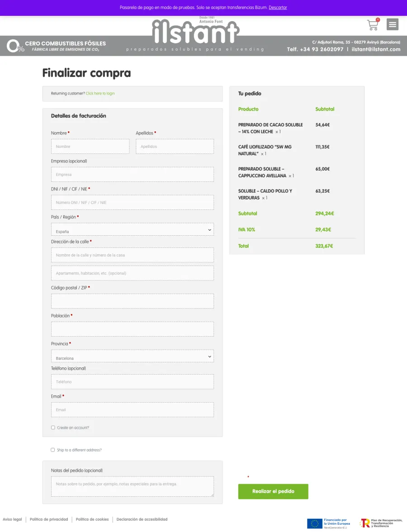Click the Realizar el pedido button
This screenshot has height=532, width=407.
(273, 491)
